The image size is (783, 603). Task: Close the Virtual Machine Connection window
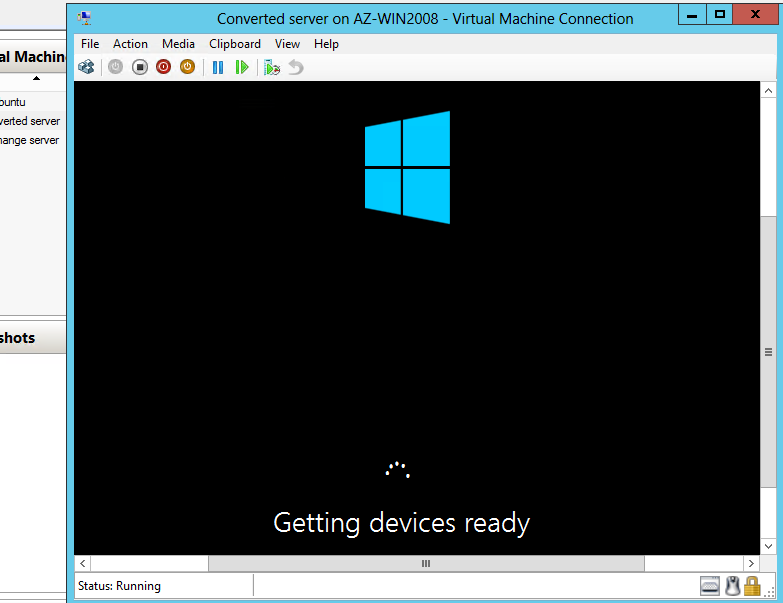pos(755,15)
